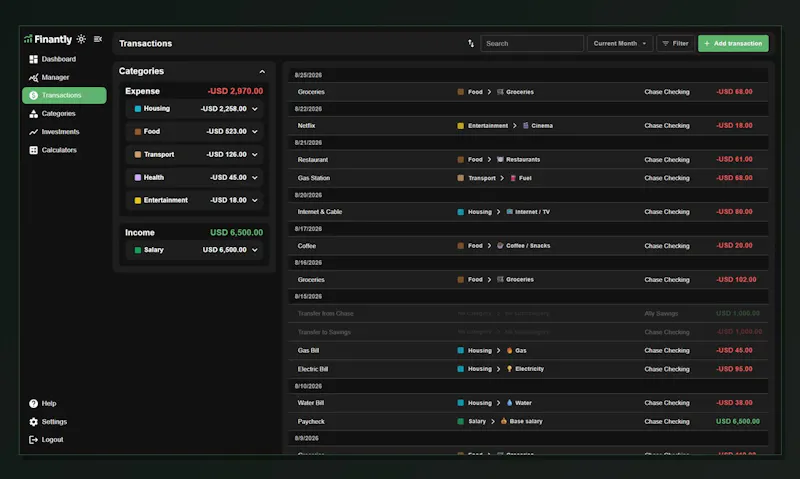Click the Calculators icon
Screen dimensions: 800x479
[x=34, y=150]
